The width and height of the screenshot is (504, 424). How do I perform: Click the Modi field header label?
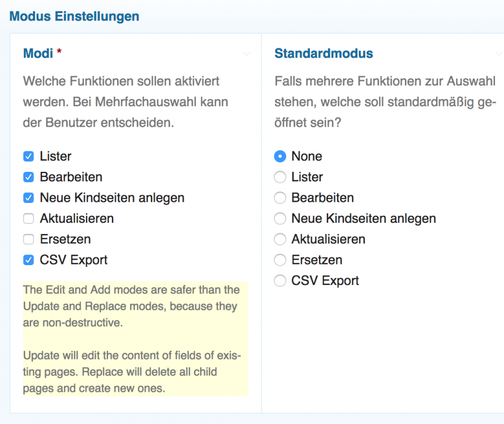pos(38,54)
